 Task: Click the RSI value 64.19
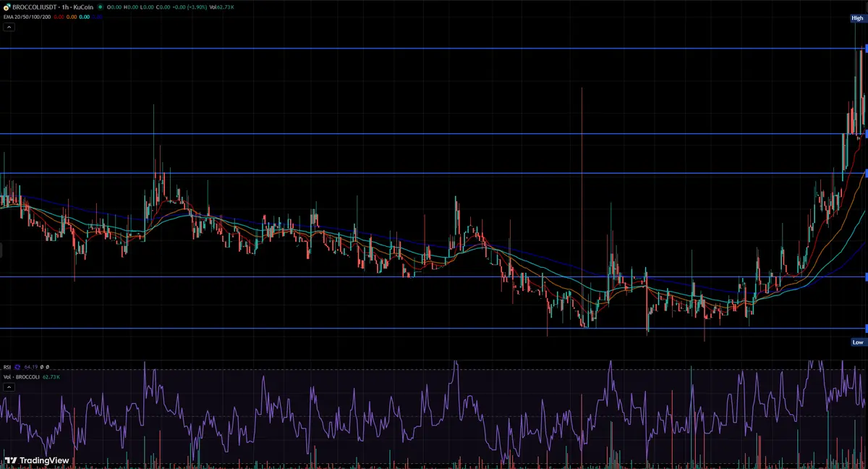(x=31, y=367)
